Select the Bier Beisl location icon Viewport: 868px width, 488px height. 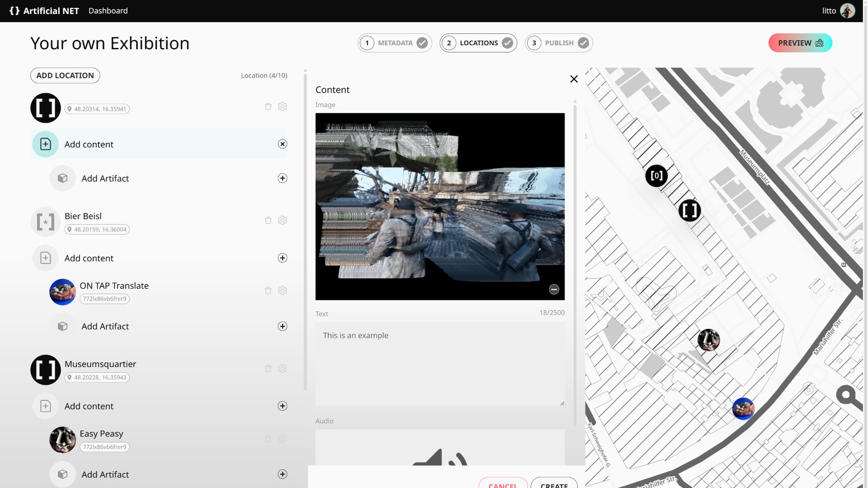46,222
